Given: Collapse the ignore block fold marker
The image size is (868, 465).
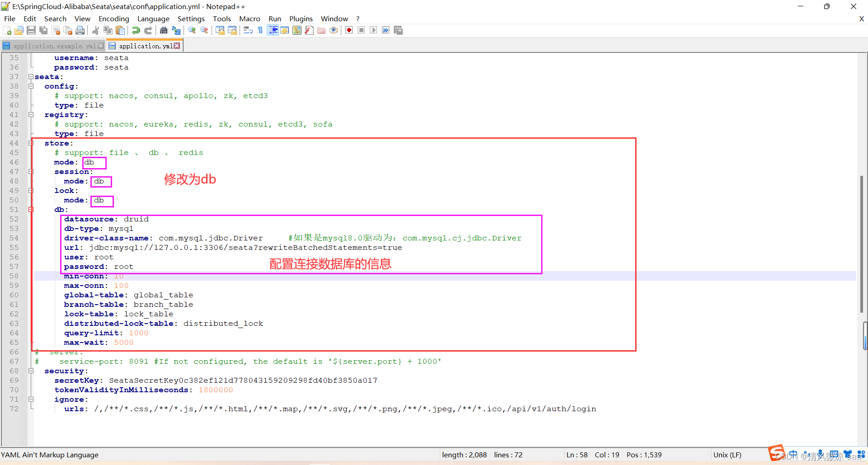Looking at the screenshot, I should [x=31, y=399].
